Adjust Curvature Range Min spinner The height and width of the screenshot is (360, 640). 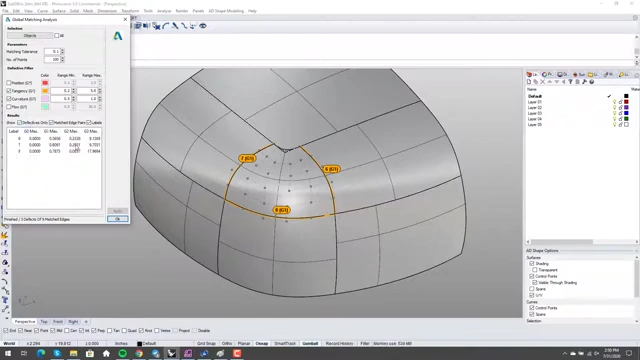73,99
